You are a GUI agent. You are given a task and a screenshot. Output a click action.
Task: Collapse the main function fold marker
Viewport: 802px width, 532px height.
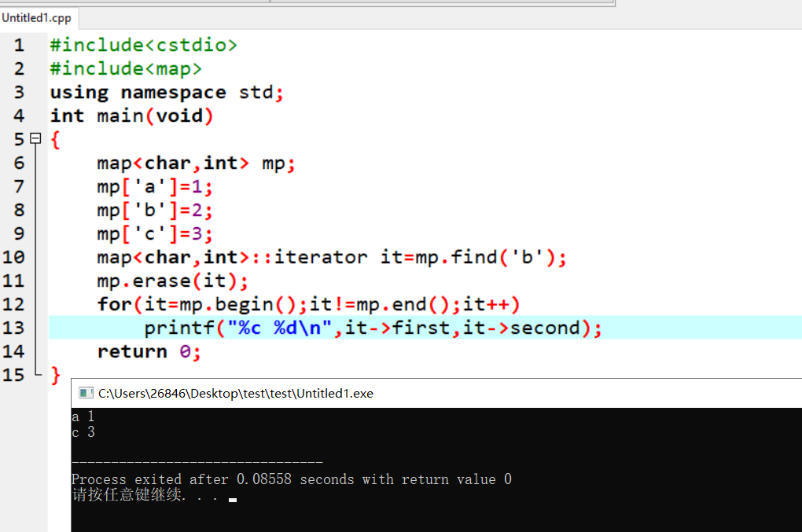tap(35, 138)
